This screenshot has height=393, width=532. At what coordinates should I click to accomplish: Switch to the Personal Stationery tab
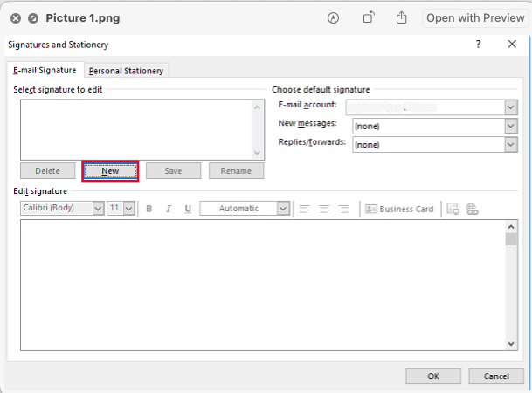(126, 71)
